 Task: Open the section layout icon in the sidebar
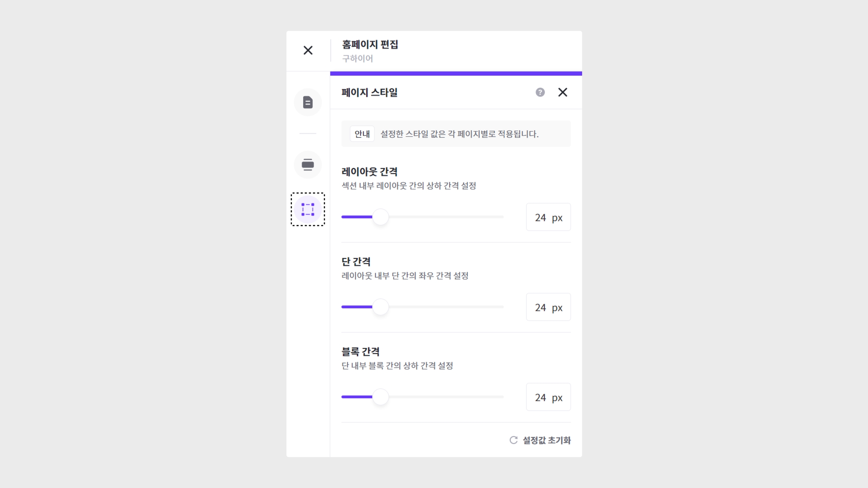click(308, 165)
